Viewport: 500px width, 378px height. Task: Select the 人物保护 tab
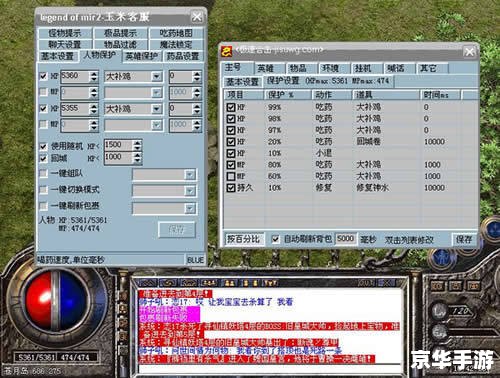[x=100, y=55]
